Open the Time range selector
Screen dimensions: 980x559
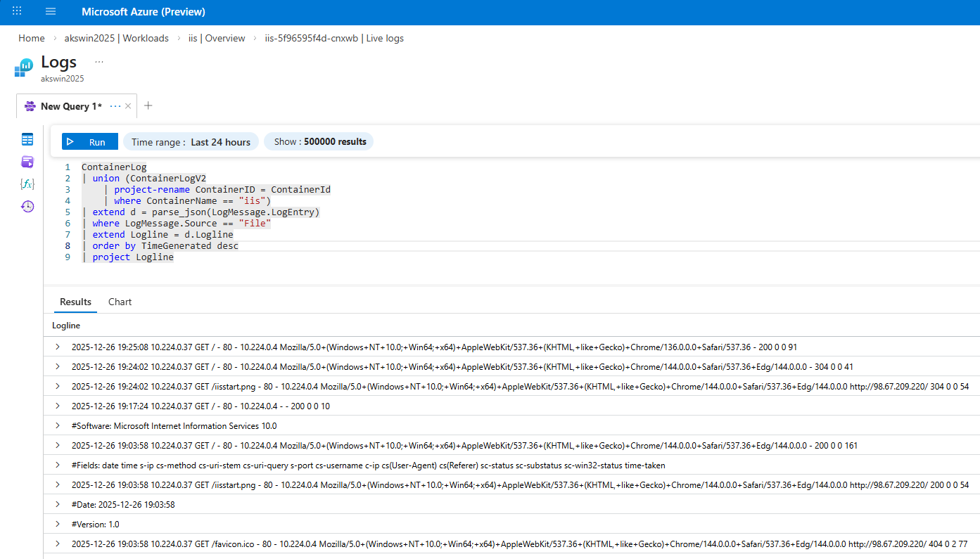(190, 141)
